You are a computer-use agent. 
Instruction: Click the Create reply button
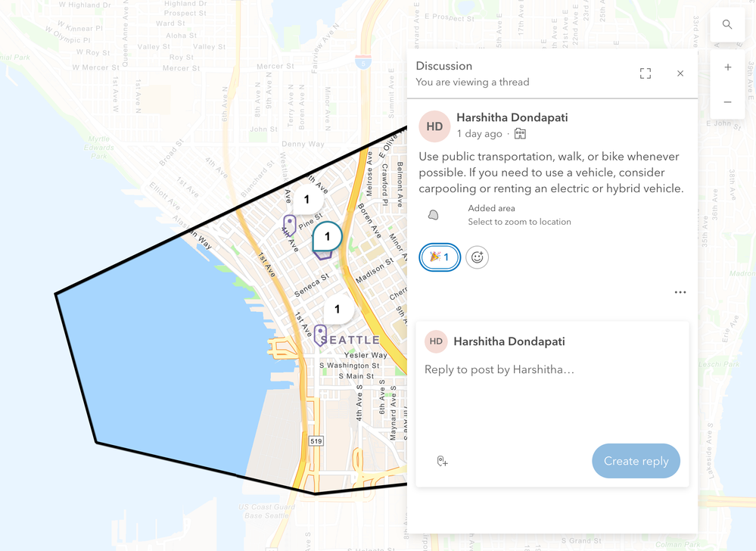636,461
